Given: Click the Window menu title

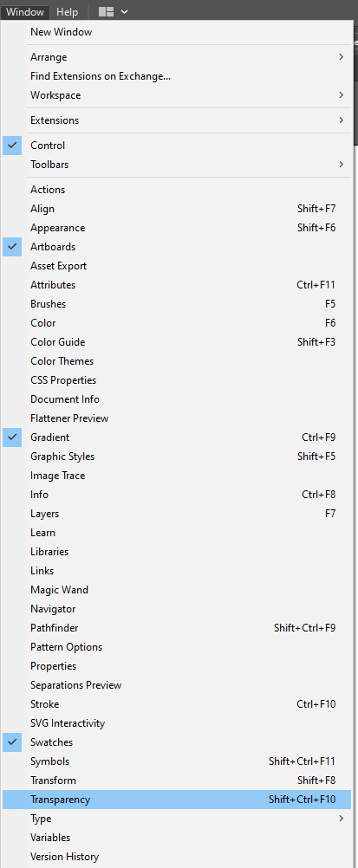Looking at the screenshot, I should [x=25, y=11].
